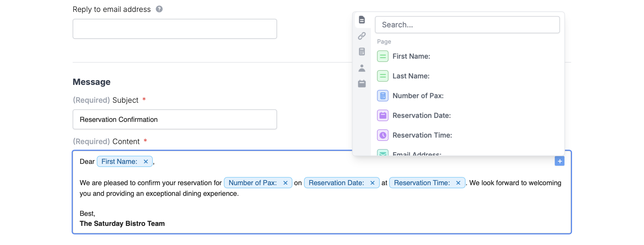Remove the Number of Pax: tag from content
The image size is (644, 245).
pos(285,183)
